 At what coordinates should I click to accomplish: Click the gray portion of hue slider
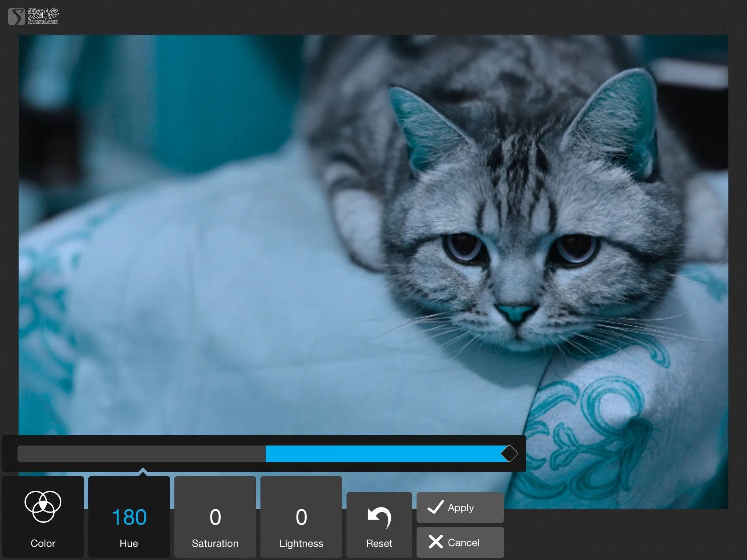point(142,454)
